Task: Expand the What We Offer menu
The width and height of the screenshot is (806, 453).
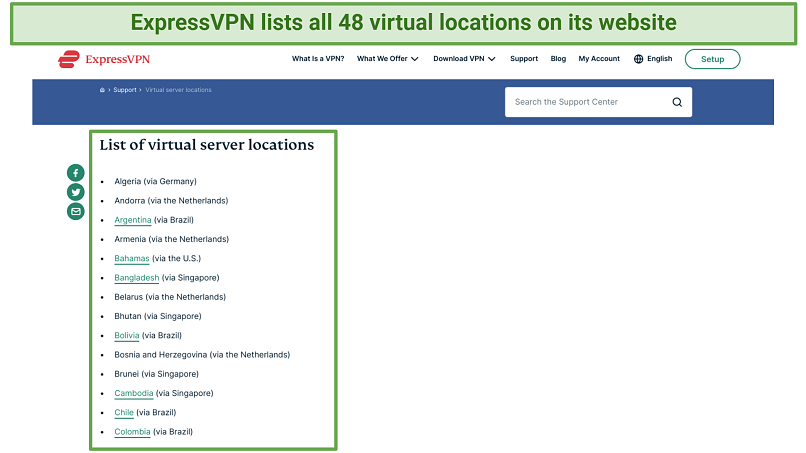Action: (388, 59)
